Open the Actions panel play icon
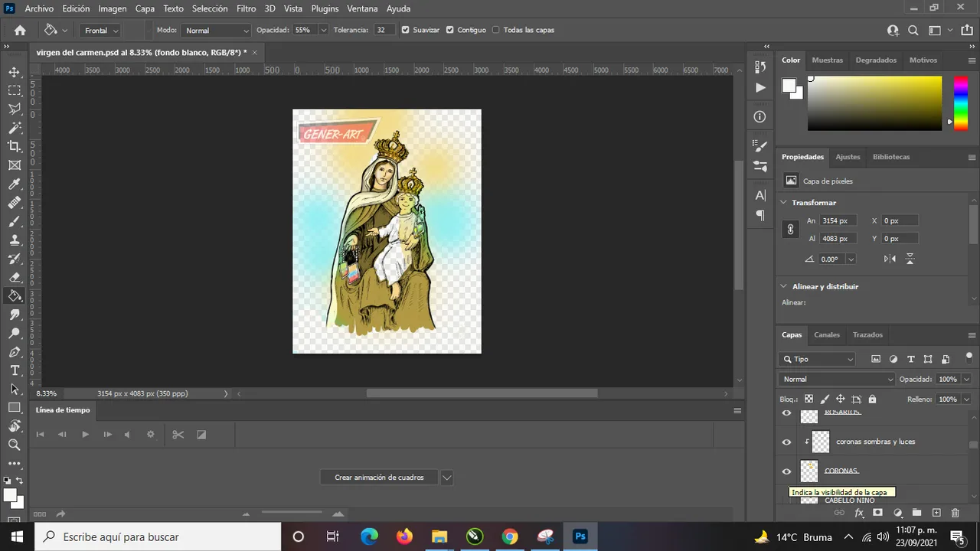 point(759,87)
